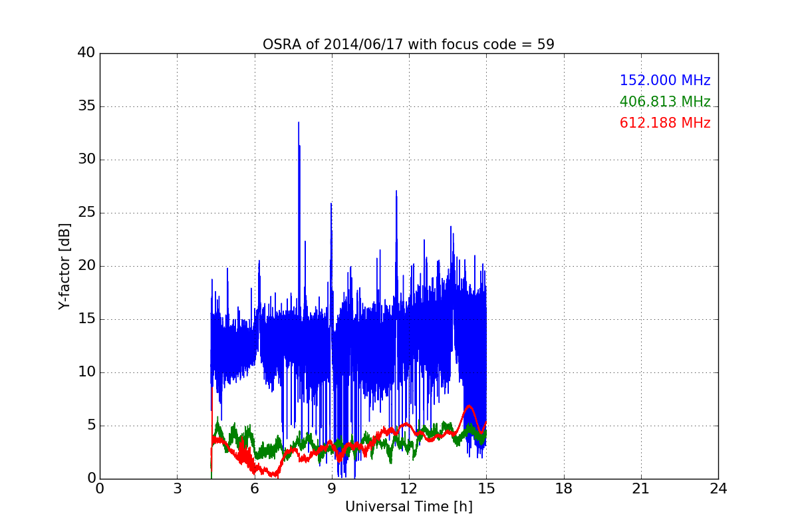Click the Y-factor [dB] axis label
The width and height of the screenshot is (798, 532).
[64, 266]
